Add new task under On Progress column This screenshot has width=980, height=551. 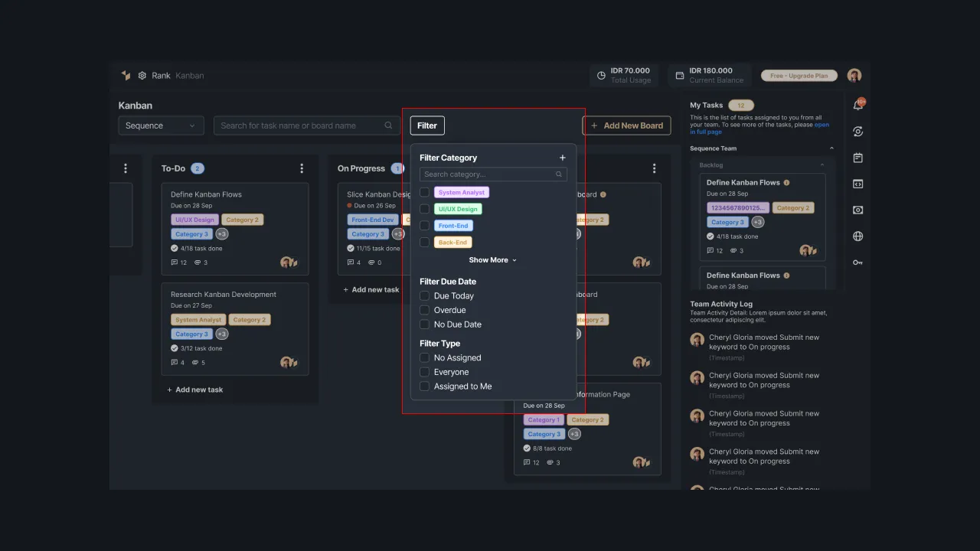point(371,290)
